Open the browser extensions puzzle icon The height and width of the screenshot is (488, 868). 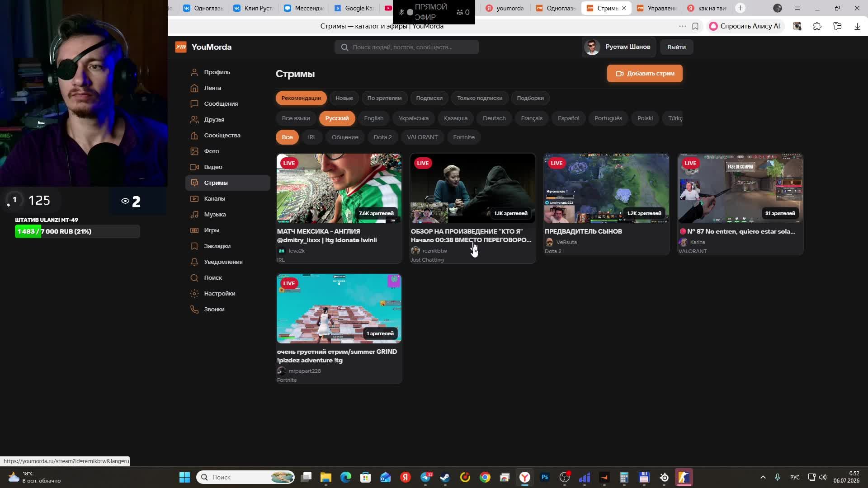(x=817, y=26)
